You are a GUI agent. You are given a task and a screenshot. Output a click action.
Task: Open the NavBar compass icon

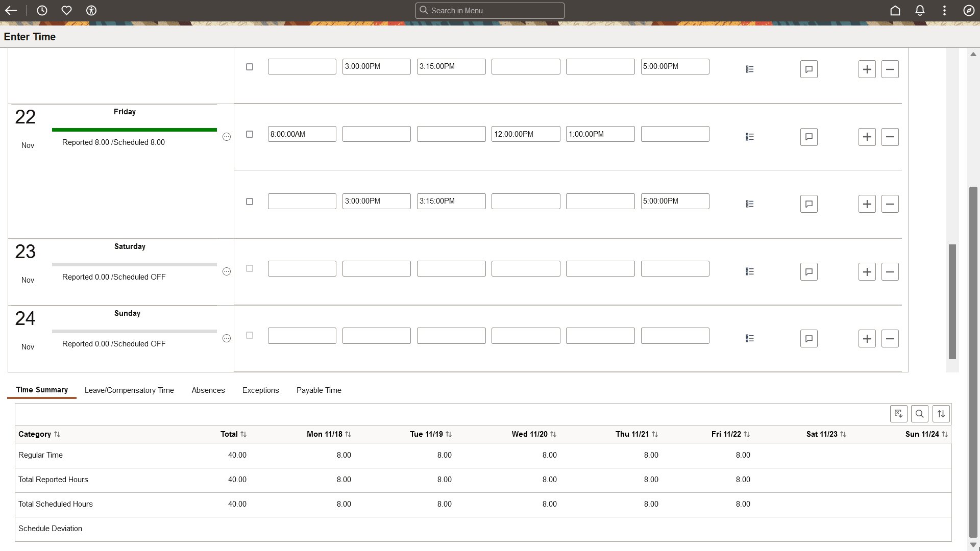click(x=969, y=10)
